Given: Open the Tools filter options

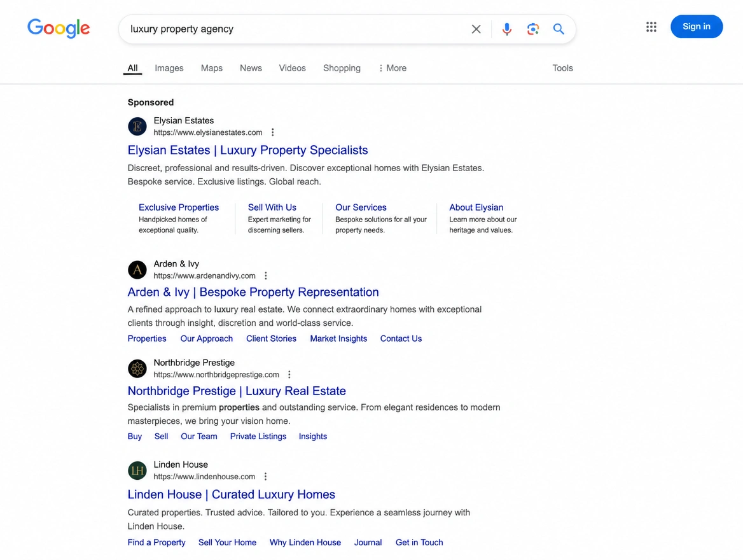Looking at the screenshot, I should point(562,68).
